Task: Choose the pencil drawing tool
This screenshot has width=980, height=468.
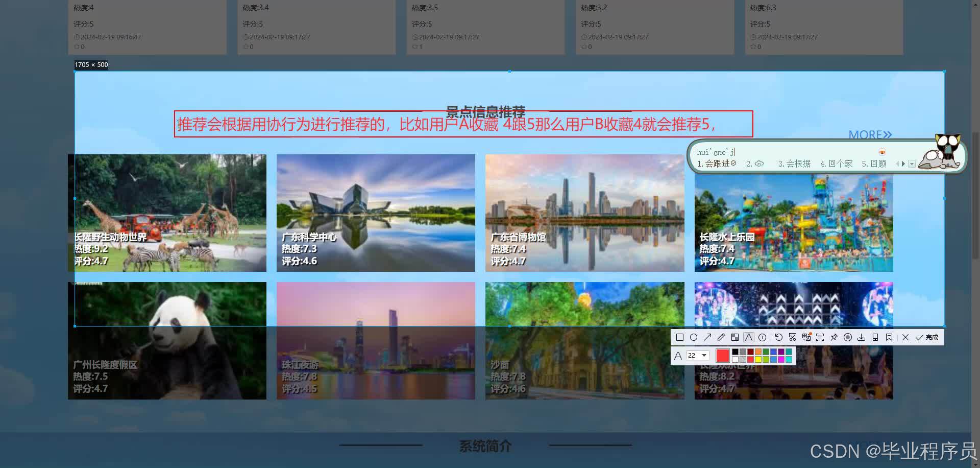Action: pos(720,337)
